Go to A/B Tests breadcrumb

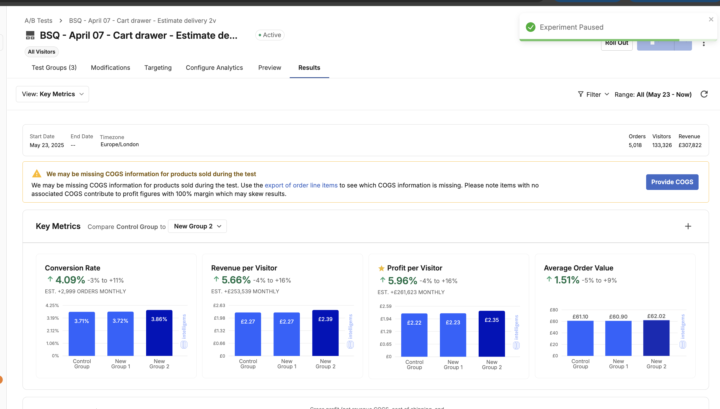click(38, 21)
